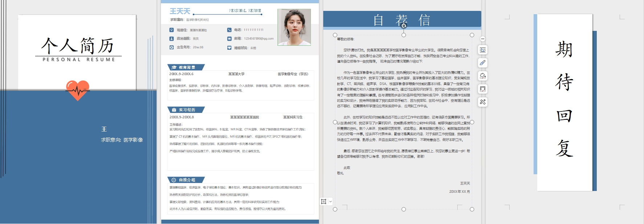Select the format painter brush icon
The width and height of the screenshot is (644, 224).
483,63
